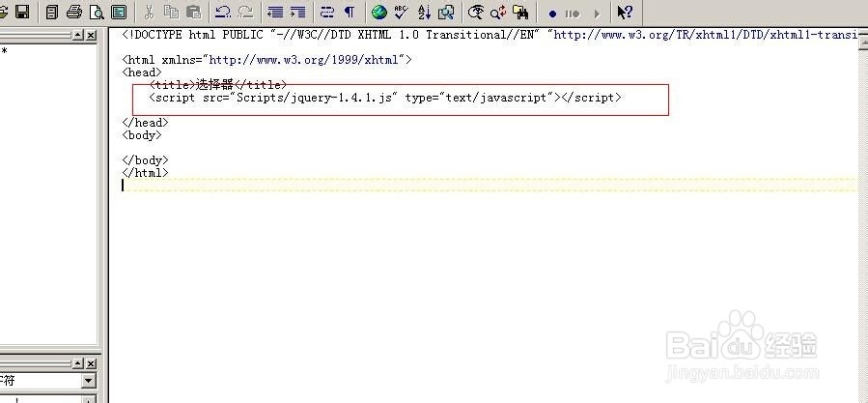Undo the last edit with the left arrow
Viewport: 868px width, 403px height.
[x=223, y=12]
